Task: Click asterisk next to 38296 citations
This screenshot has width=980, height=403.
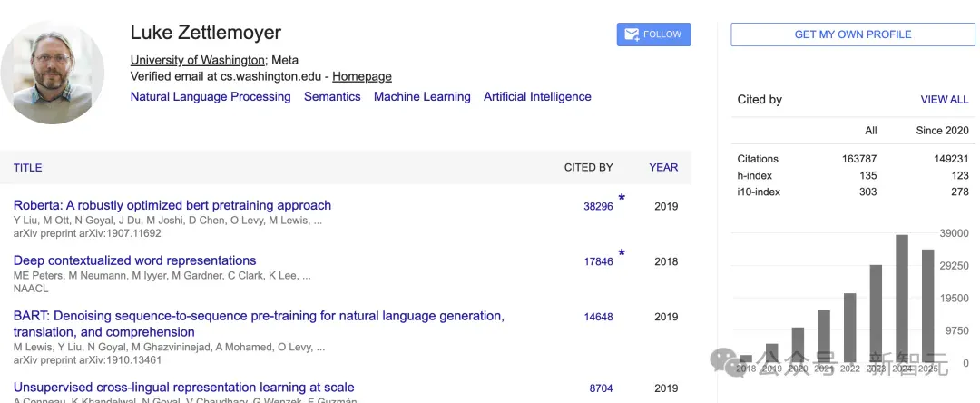Action: (x=622, y=199)
